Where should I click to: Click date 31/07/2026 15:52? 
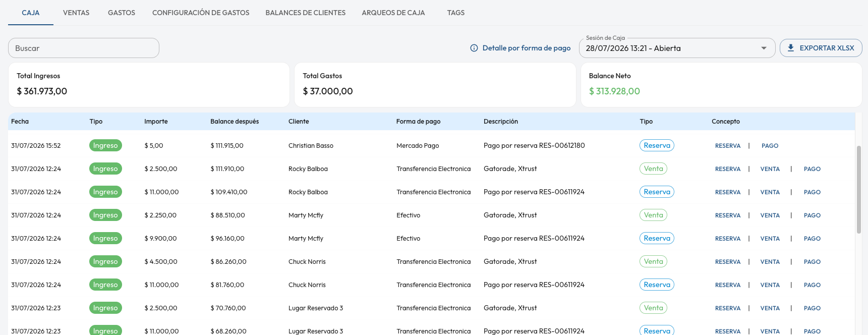click(x=36, y=146)
